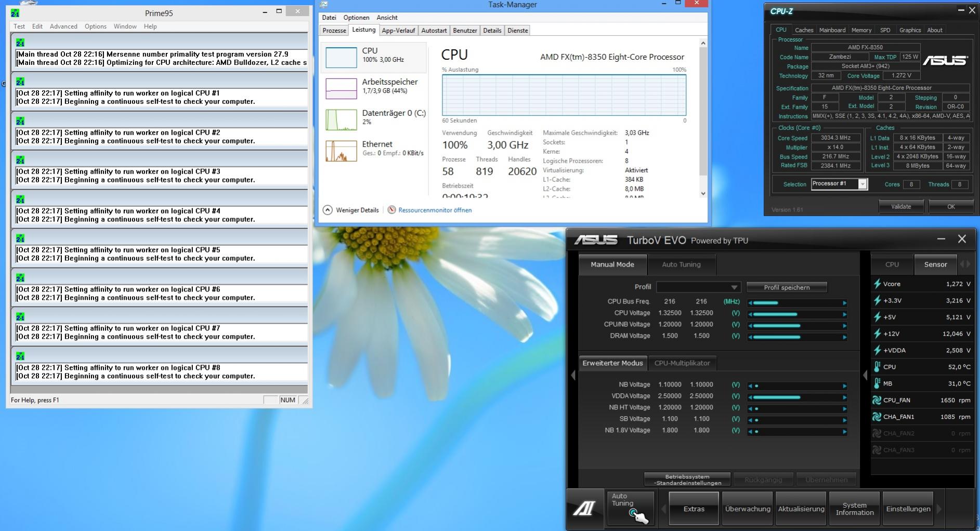Select the CPU graph thumbnail in Task-Manager
Viewport: 980px width, 531px height.
(341, 57)
